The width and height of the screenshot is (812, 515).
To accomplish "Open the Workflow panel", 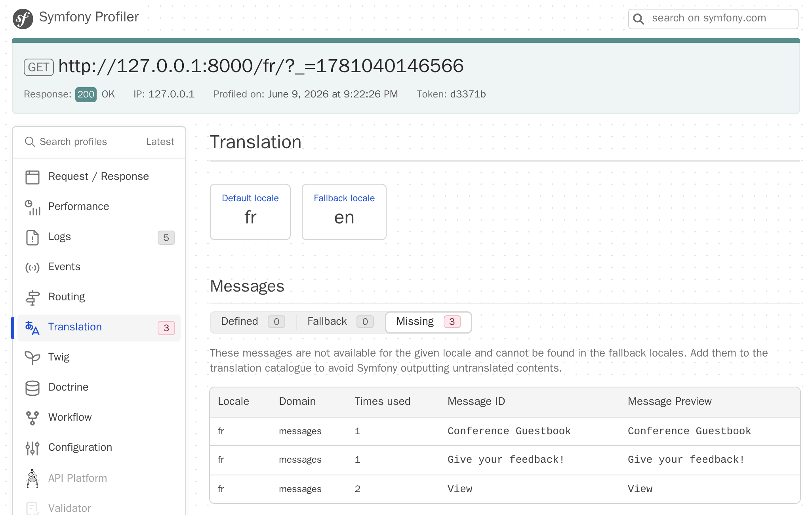I will pyautogui.click(x=99, y=418).
